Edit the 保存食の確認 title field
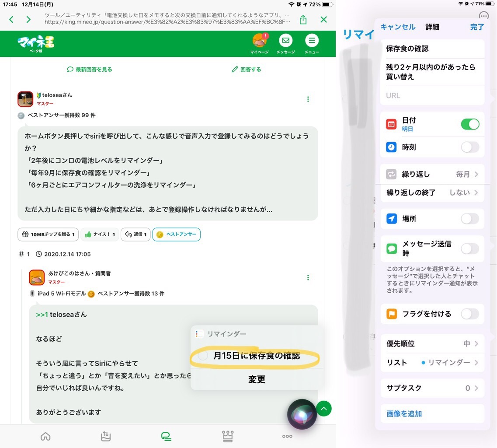This screenshot has width=497, height=448. click(432, 49)
